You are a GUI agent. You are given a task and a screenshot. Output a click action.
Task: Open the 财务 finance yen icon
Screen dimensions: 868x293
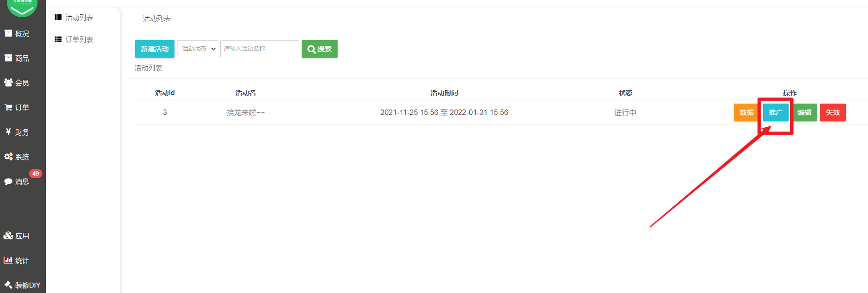pos(8,132)
